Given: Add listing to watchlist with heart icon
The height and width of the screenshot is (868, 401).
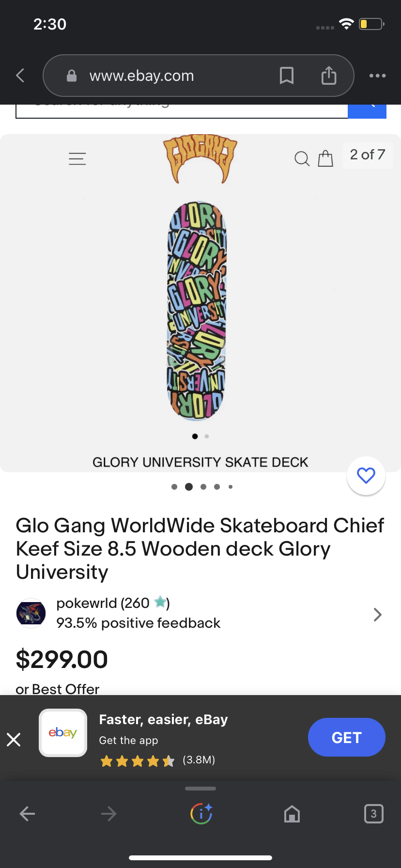Looking at the screenshot, I should (x=366, y=476).
